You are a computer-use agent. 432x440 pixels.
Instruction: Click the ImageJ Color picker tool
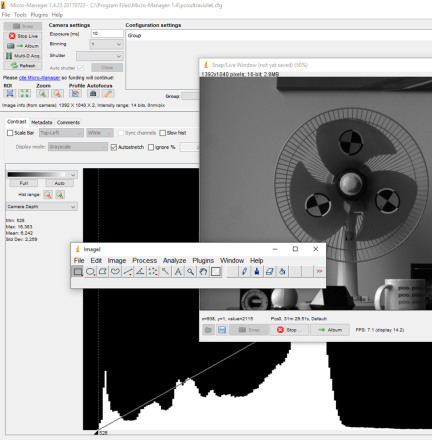pos(216,272)
